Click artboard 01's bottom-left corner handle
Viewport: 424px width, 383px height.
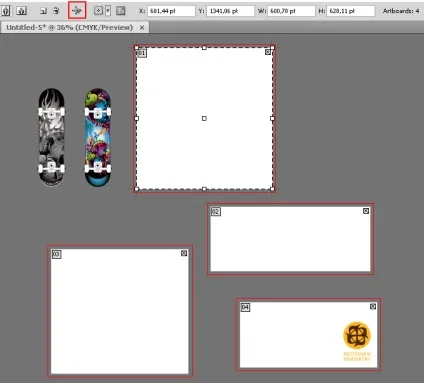click(136, 189)
